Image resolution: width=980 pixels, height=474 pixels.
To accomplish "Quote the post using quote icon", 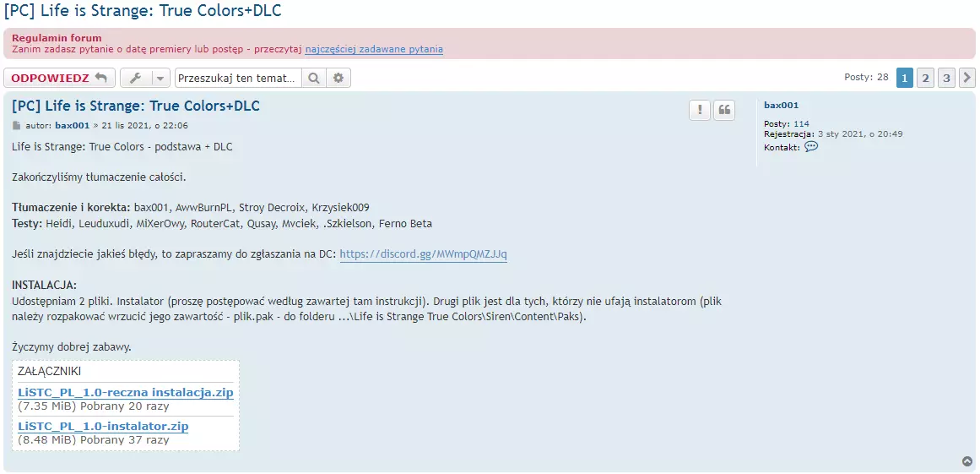I will pos(724,110).
